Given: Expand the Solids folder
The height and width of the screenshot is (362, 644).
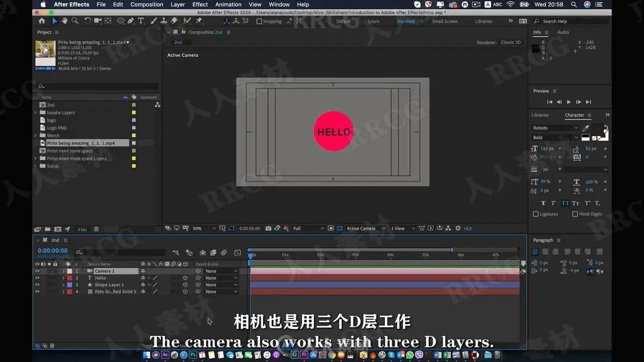Looking at the screenshot, I should click(36, 166).
